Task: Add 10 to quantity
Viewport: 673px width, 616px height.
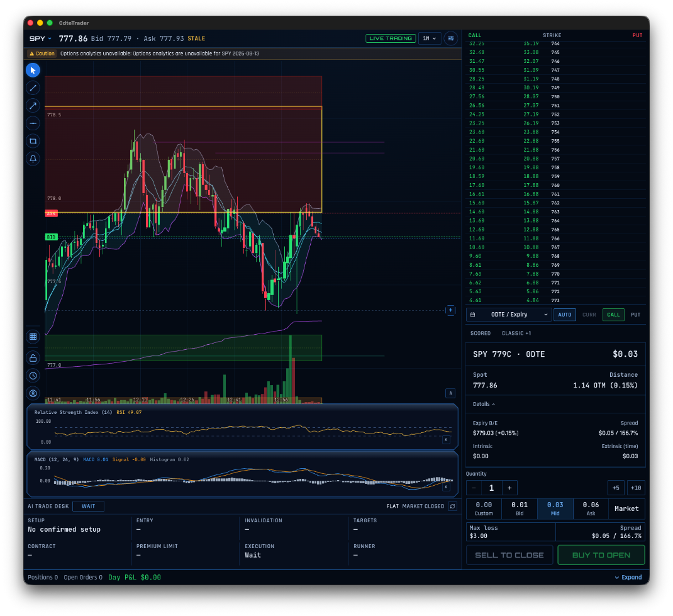Action: point(636,488)
